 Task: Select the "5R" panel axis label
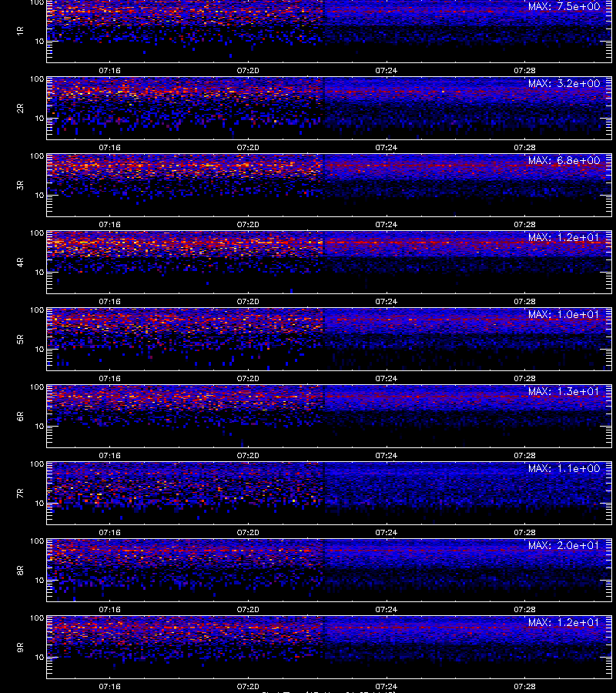[x=20, y=339]
